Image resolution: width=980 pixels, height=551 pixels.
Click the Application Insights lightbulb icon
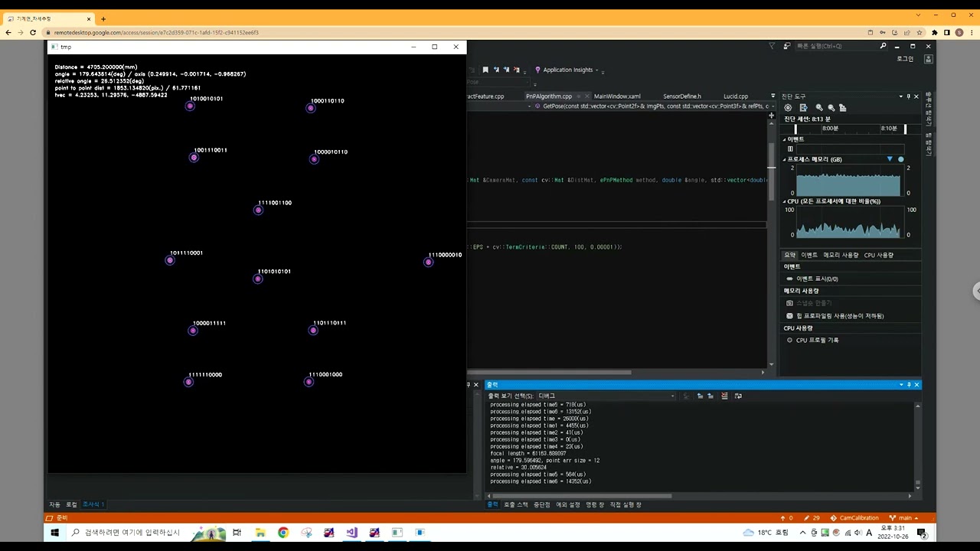click(x=537, y=70)
